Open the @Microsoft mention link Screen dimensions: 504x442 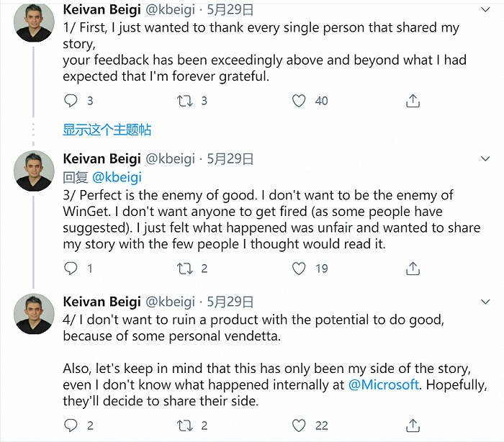click(384, 384)
